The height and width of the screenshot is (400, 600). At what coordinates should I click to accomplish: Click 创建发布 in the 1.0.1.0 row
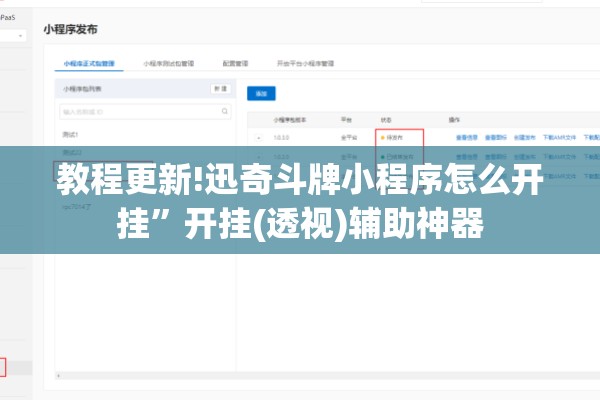pyautogui.click(x=525, y=137)
